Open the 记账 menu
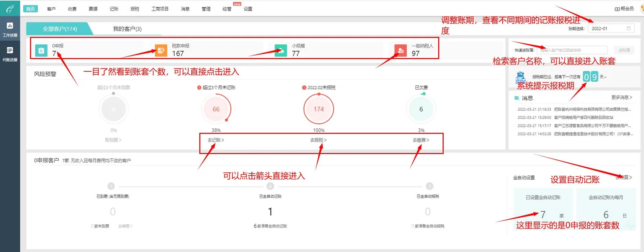This screenshot has height=252, width=644. click(x=114, y=9)
